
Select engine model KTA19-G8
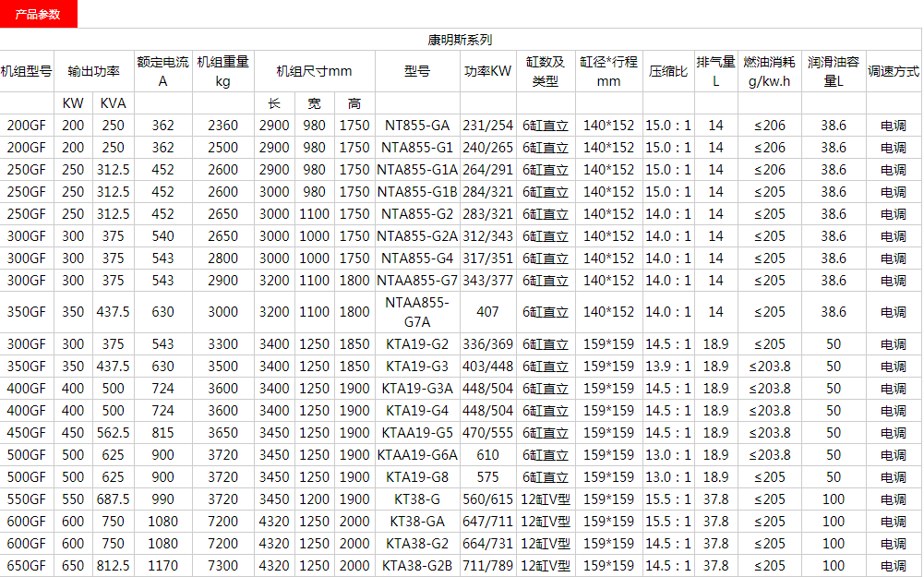(x=417, y=476)
